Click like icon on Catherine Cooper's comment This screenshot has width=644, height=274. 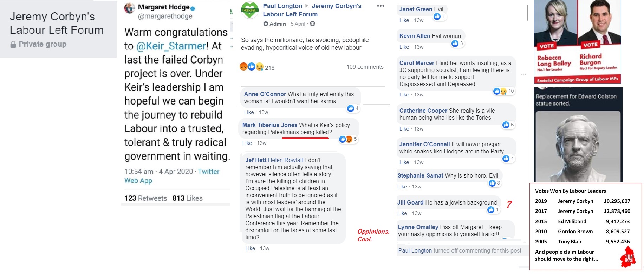pos(506,125)
